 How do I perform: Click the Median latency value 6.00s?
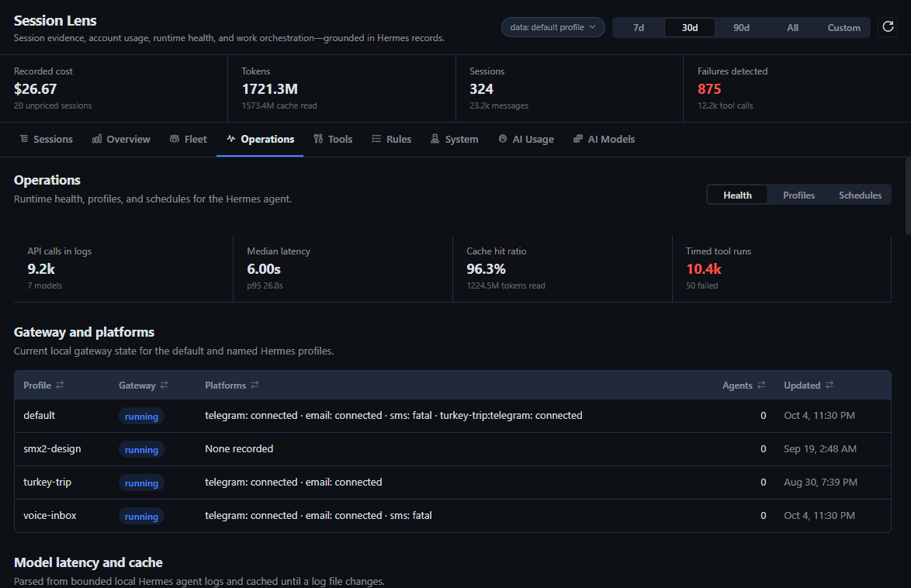point(264,269)
